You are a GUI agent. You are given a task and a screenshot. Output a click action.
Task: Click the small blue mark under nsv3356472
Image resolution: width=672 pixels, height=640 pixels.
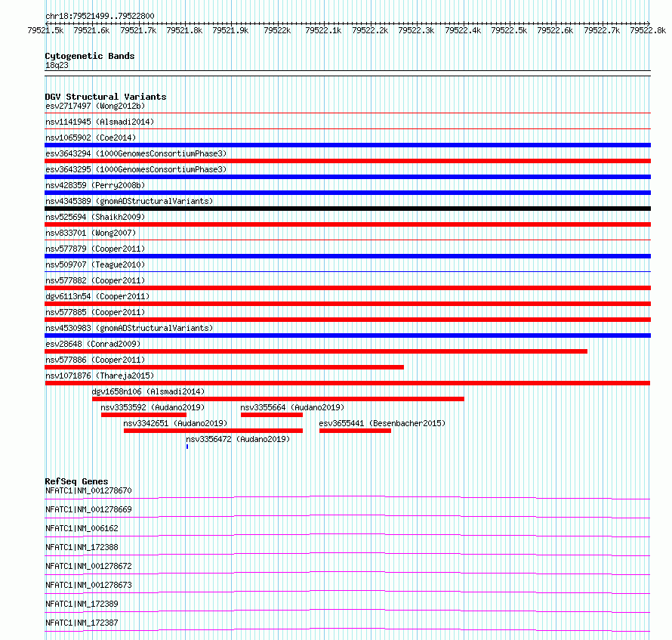pos(187,447)
